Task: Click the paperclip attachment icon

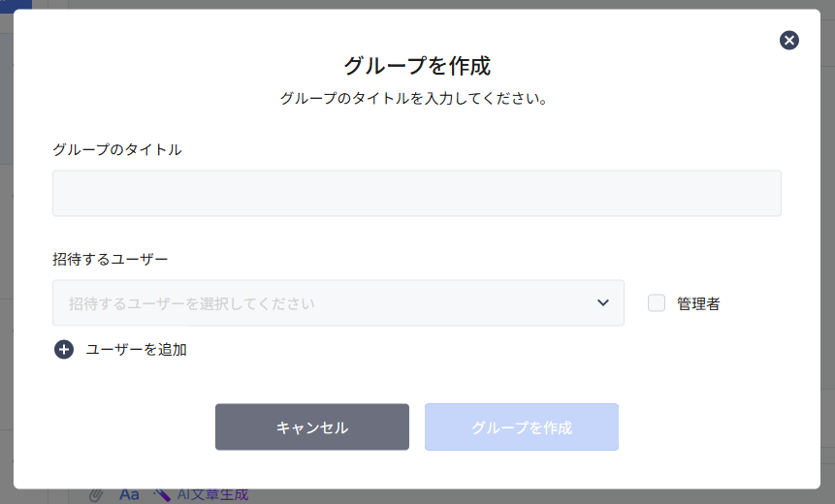Action: pyautogui.click(x=95, y=495)
